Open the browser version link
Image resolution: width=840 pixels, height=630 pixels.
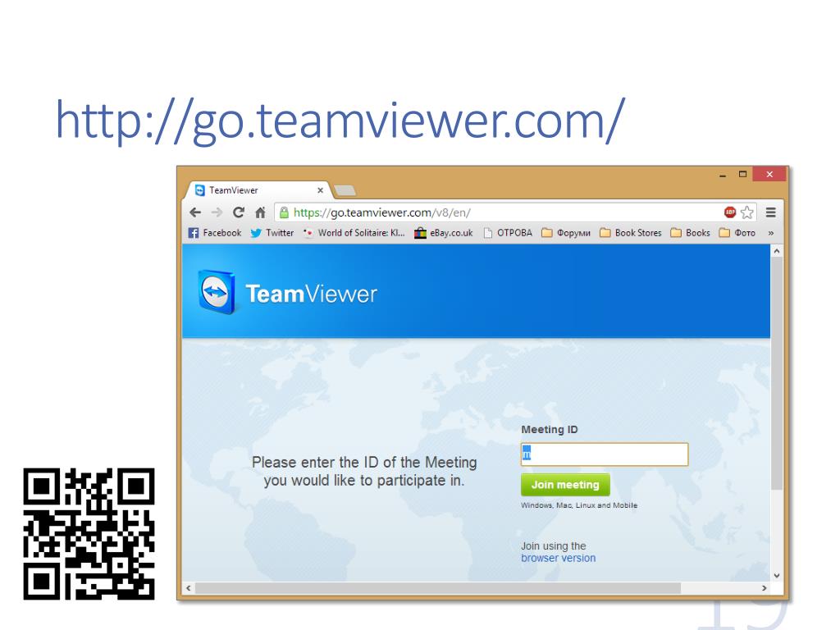558,558
